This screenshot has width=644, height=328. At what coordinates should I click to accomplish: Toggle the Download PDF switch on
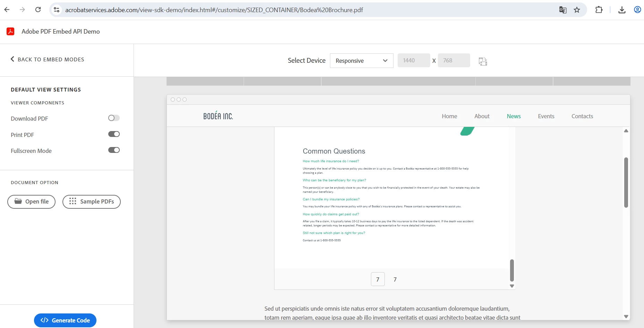click(114, 118)
